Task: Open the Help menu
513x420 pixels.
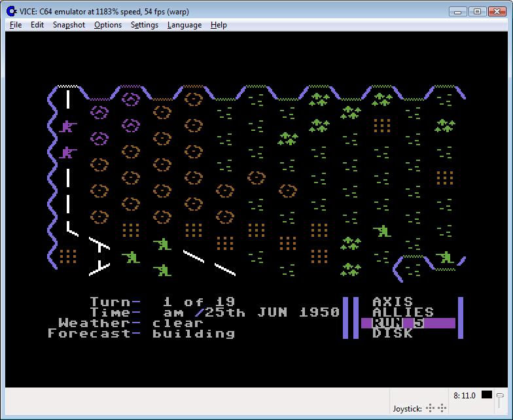Action: click(x=219, y=25)
